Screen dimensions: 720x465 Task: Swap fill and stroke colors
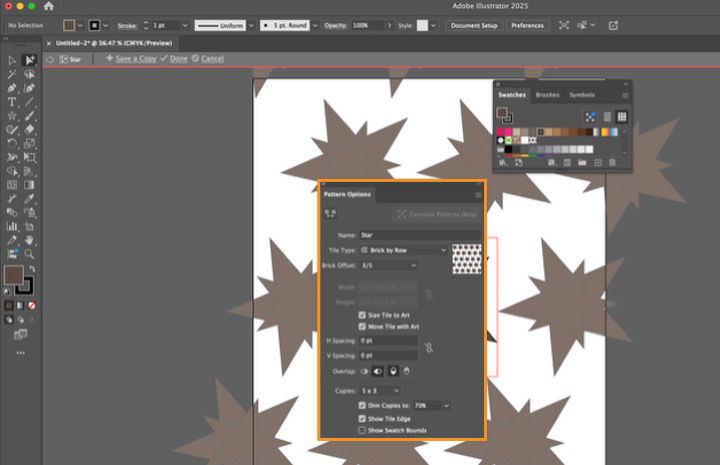click(31, 269)
